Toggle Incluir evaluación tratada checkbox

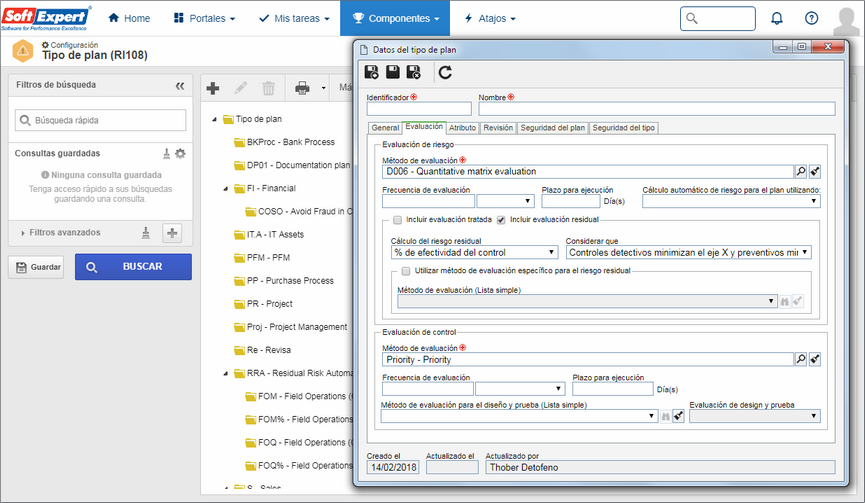click(x=397, y=220)
